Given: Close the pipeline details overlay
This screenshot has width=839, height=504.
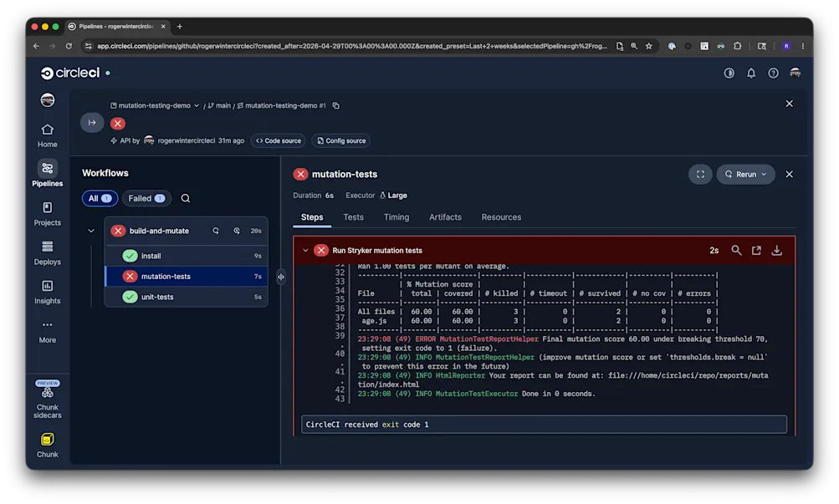Looking at the screenshot, I should pos(790,104).
